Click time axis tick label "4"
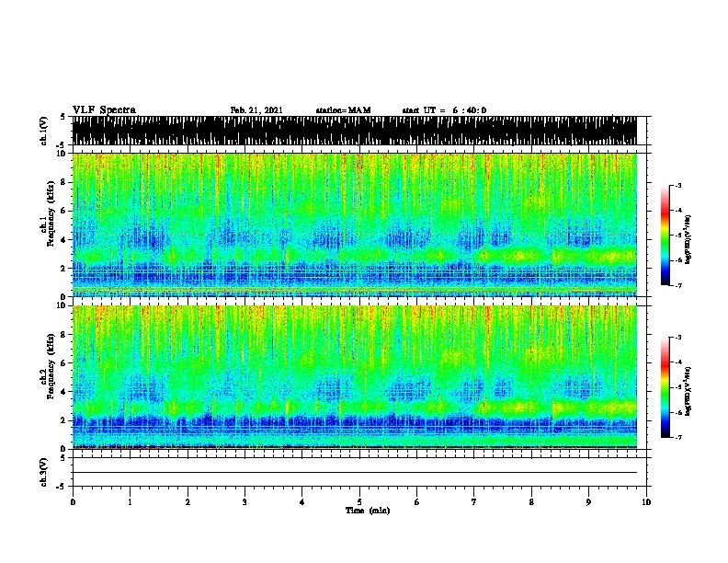 [x=302, y=501]
